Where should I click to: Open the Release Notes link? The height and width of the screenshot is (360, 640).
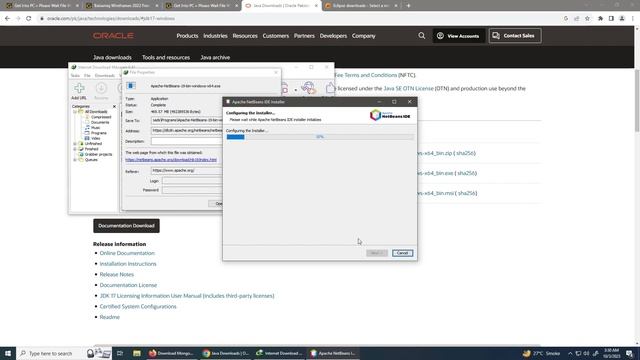(117, 274)
